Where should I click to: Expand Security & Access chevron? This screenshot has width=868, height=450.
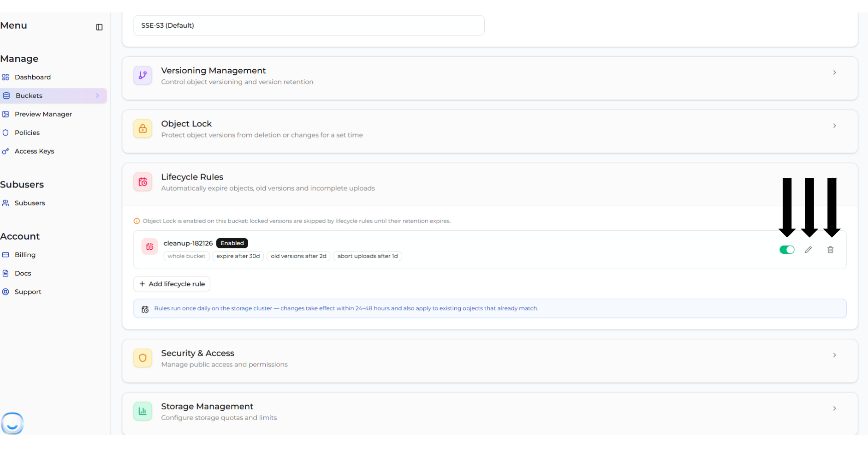pyautogui.click(x=834, y=355)
